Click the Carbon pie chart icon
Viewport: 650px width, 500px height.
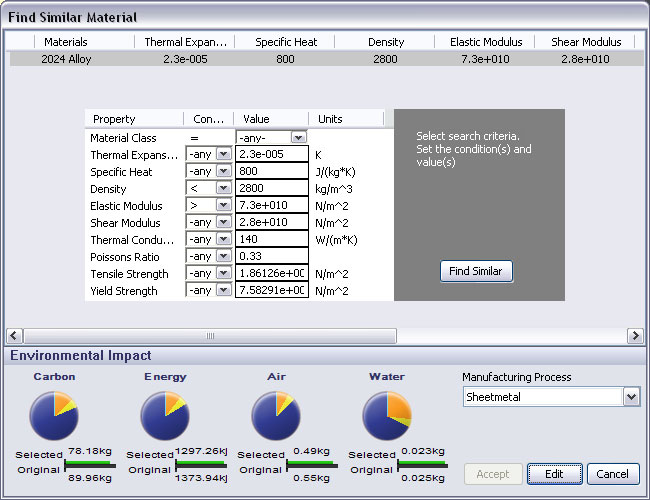[54, 416]
